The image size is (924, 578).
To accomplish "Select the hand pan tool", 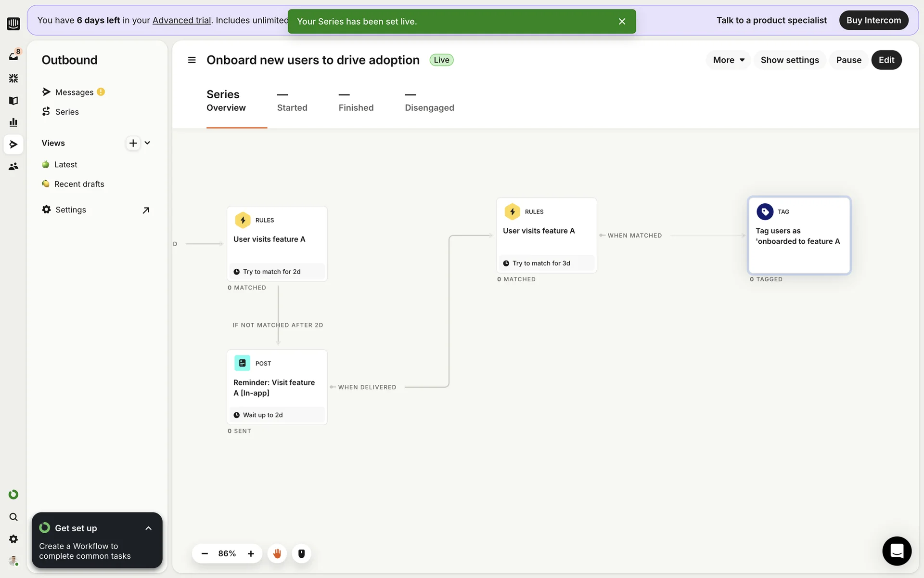I will pyautogui.click(x=277, y=553).
